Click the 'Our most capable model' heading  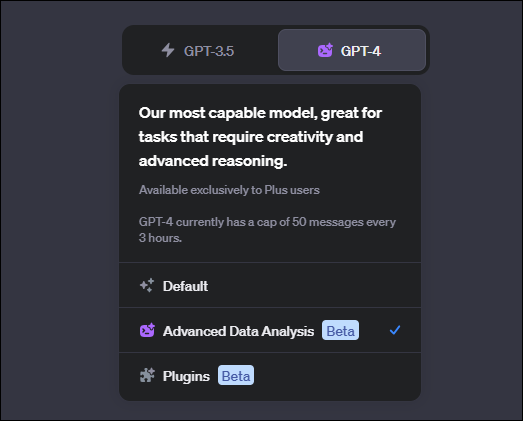tap(260, 137)
